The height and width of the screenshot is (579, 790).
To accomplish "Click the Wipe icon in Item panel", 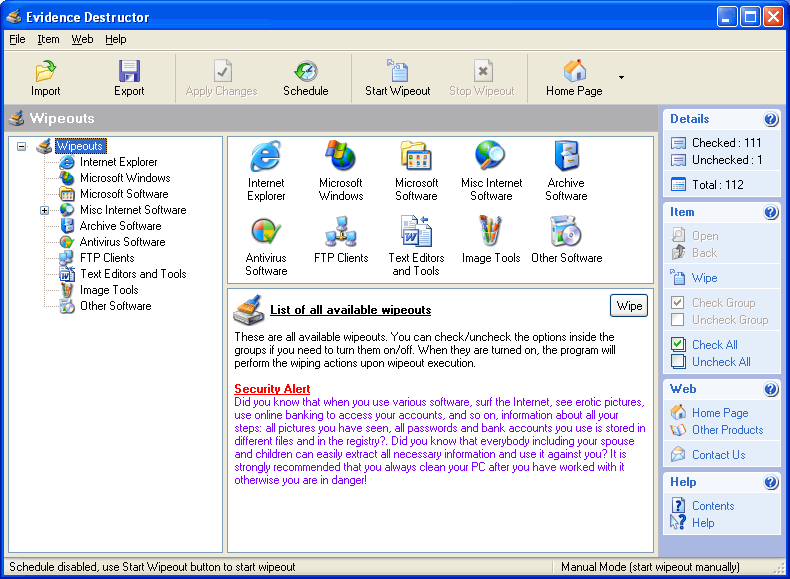I will [678, 277].
